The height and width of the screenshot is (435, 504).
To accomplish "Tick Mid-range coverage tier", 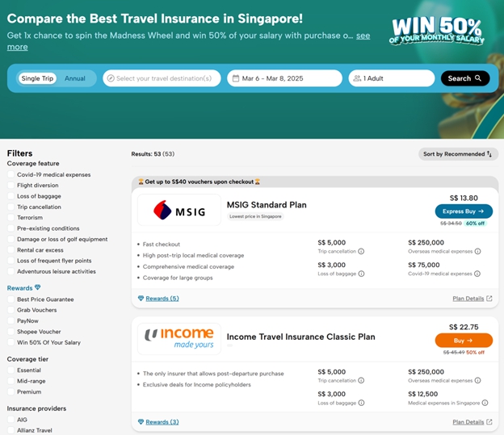I will pos(11,381).
